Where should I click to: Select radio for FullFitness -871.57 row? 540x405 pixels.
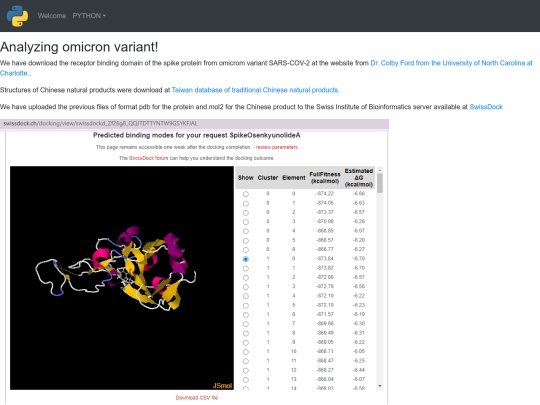click(x=246, y=315)
